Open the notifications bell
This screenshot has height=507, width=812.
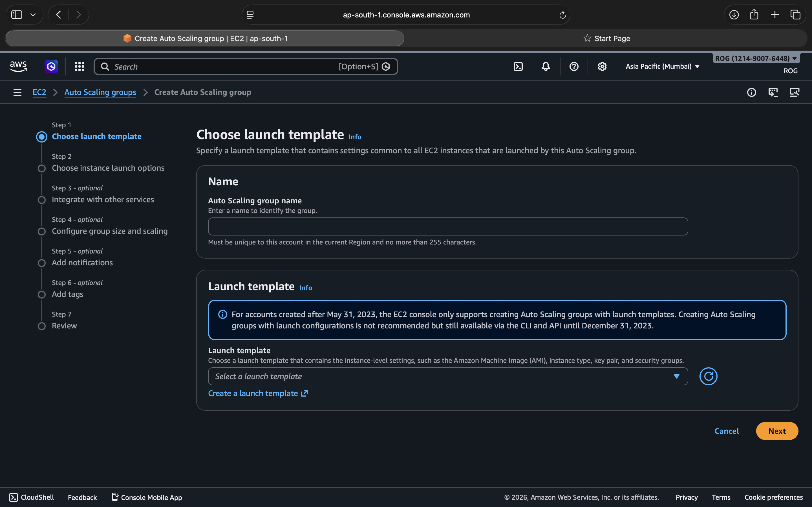click(546, 66)
